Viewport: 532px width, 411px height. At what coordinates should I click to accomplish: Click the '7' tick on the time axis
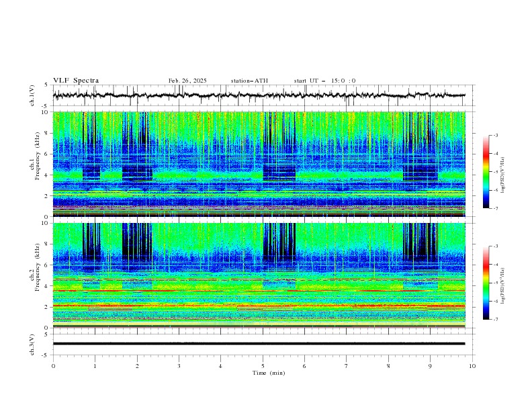point(347,366)
